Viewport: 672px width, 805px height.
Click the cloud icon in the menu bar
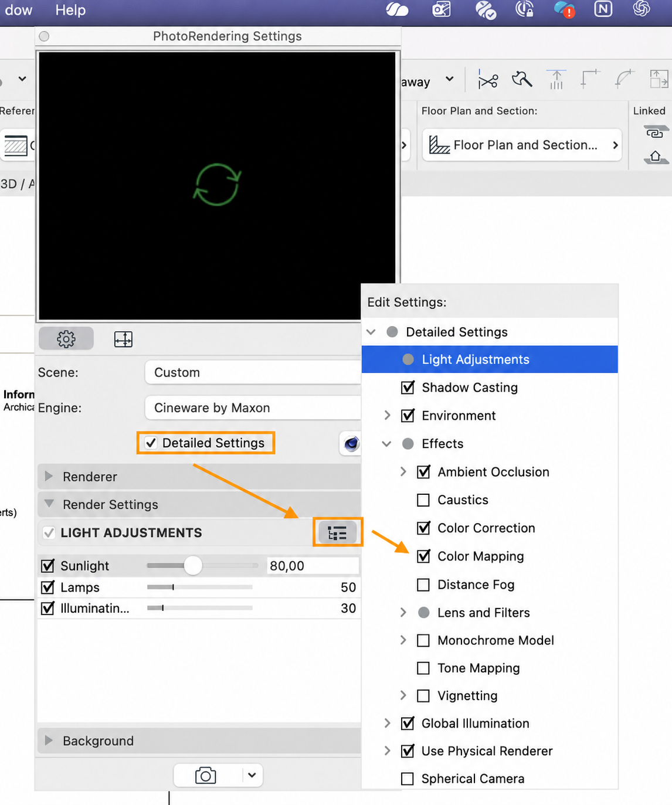click(x=397, y=9)
